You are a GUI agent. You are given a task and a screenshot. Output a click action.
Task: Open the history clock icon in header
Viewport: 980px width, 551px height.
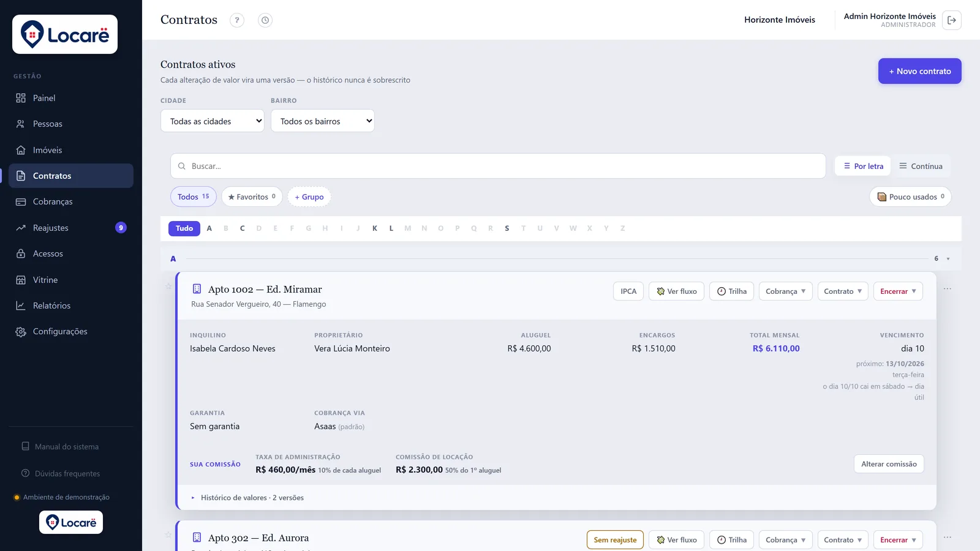click(265, 20)
